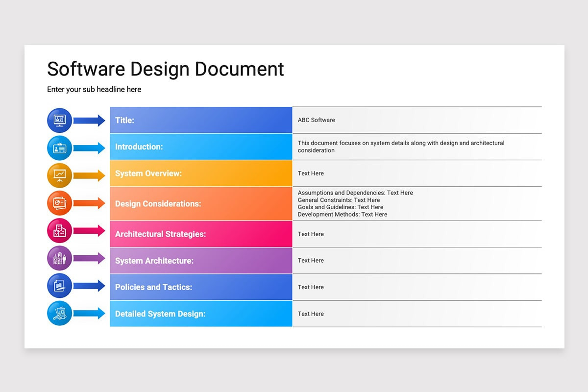This screenshot has width=588, height=392.
Task: Click the document-with-pen icon for Policies and Tactics
Action: click(x=60, y=286)
